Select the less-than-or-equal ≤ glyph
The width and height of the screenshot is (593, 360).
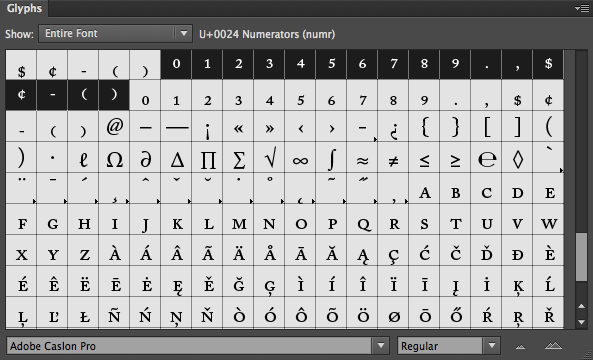(x=424, y=157)
